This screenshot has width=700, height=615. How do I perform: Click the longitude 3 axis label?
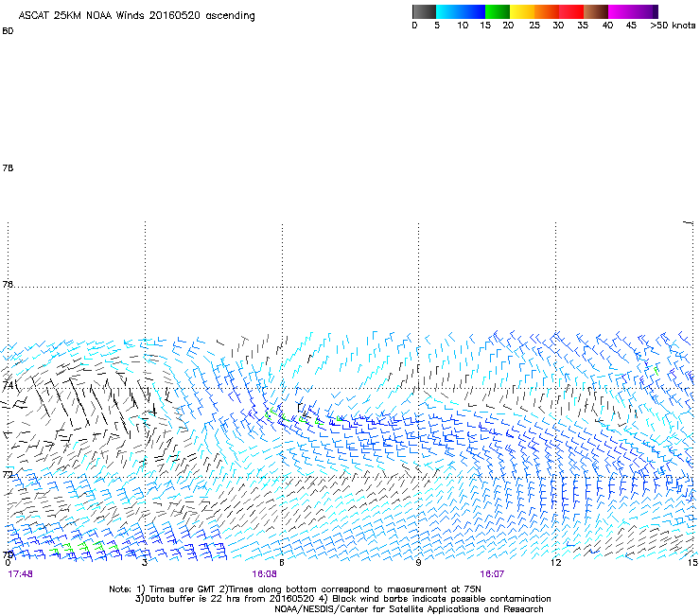pyautogui.click(x=145, y=563)
